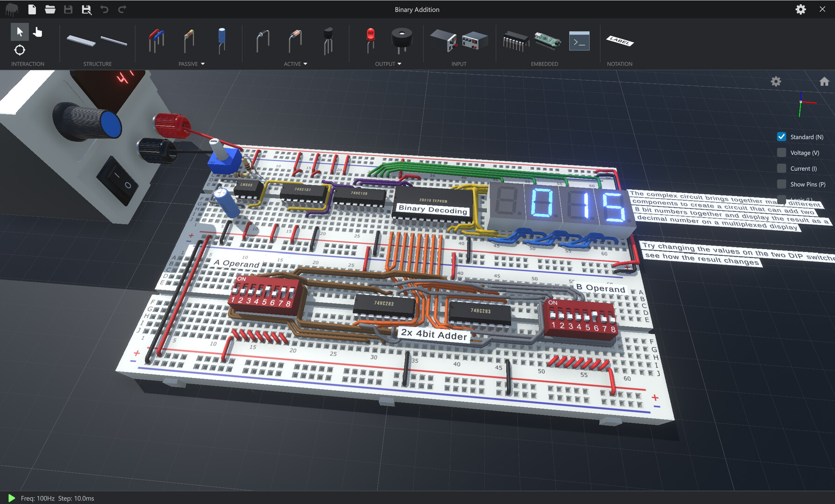Enable the Show Pins (P) option

click(x=781, y=184)
